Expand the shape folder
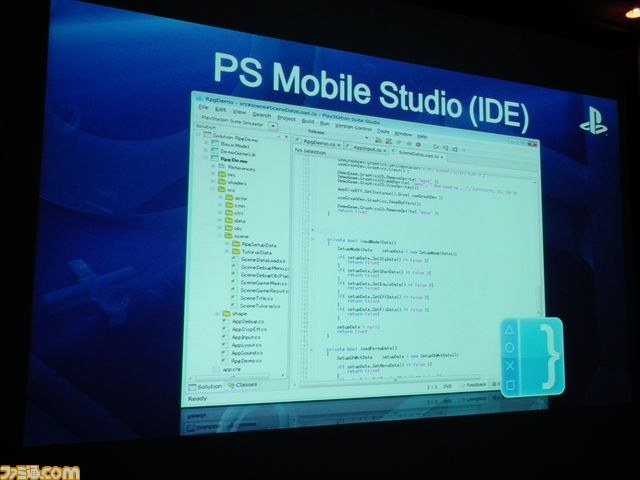 click(x=218, y=313)
